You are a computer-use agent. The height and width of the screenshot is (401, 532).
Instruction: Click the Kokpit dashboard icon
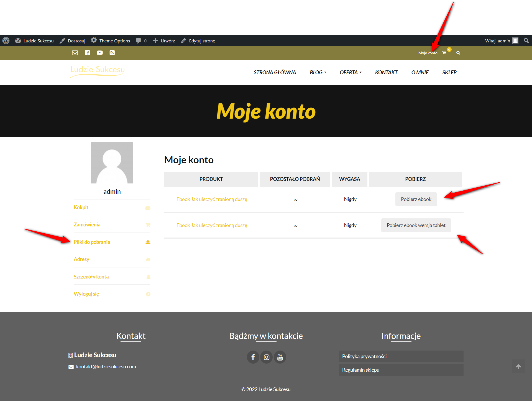[148, 208]
